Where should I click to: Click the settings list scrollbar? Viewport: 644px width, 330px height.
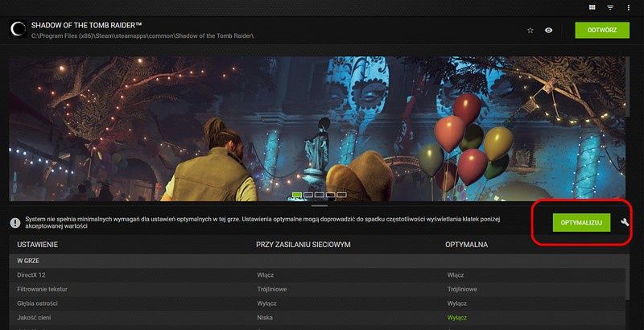(x=627, y=283)
